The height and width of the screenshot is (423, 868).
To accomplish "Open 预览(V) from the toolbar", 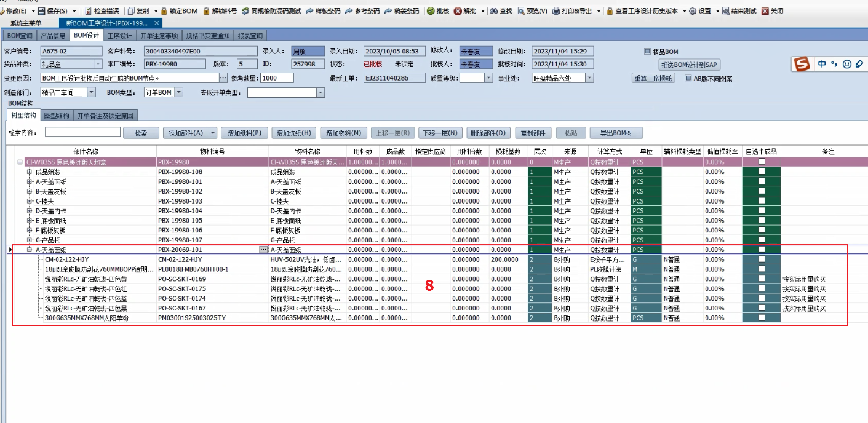I will tap(533, 11).
